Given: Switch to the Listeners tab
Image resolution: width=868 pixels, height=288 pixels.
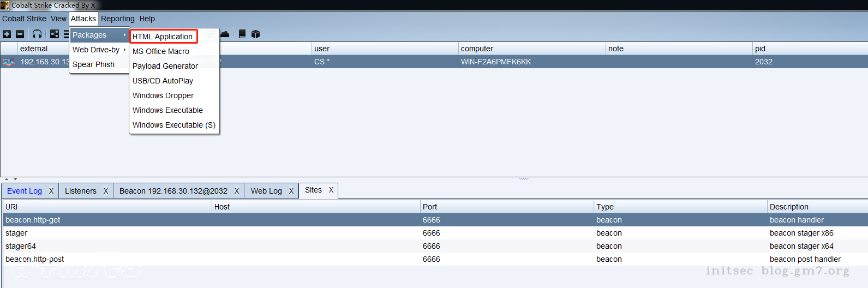Looking at the screenshot, I should click(80, 191).
